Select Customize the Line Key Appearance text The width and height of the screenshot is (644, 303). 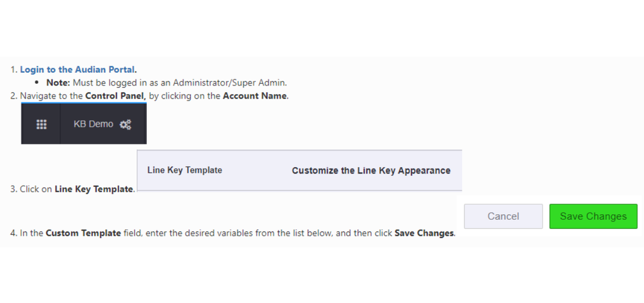pyautogui.click(x=371, y=170)
